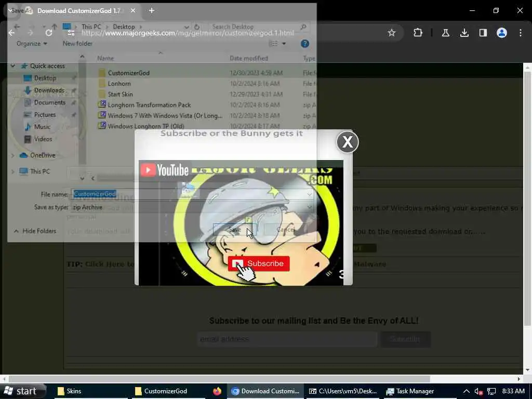Select This PC breadcrumb in Save dialog
Image resolution: width=532 pixels, height=399 pixels.
(x=91, y=27)
